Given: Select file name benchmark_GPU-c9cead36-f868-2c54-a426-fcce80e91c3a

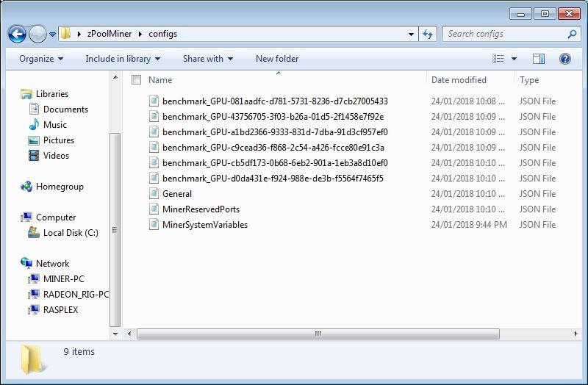Looking at the screenshot, I should click(273, 148).
